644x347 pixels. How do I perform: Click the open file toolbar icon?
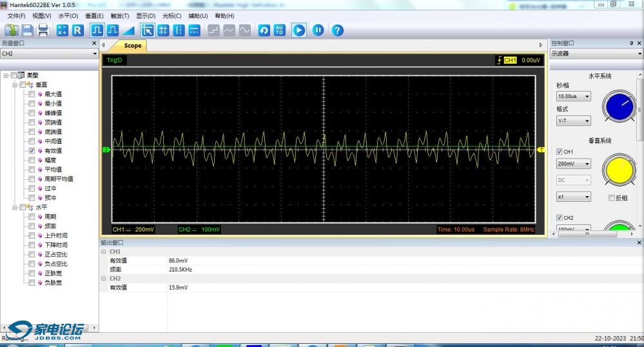pyautogui.click(x=11, y=30)
